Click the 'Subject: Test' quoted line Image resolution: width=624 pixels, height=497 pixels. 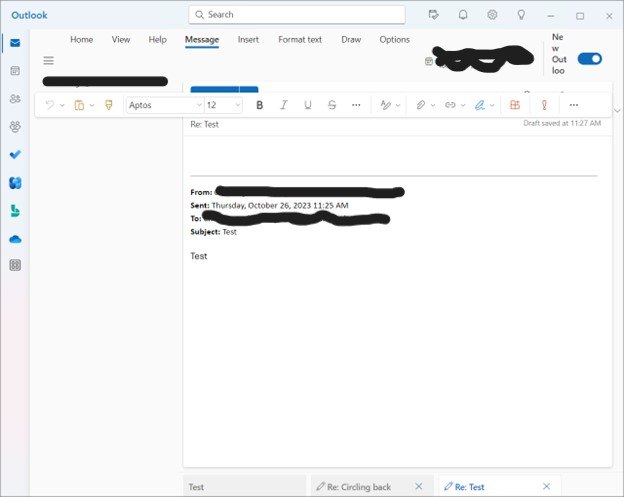tap(213, 232)
